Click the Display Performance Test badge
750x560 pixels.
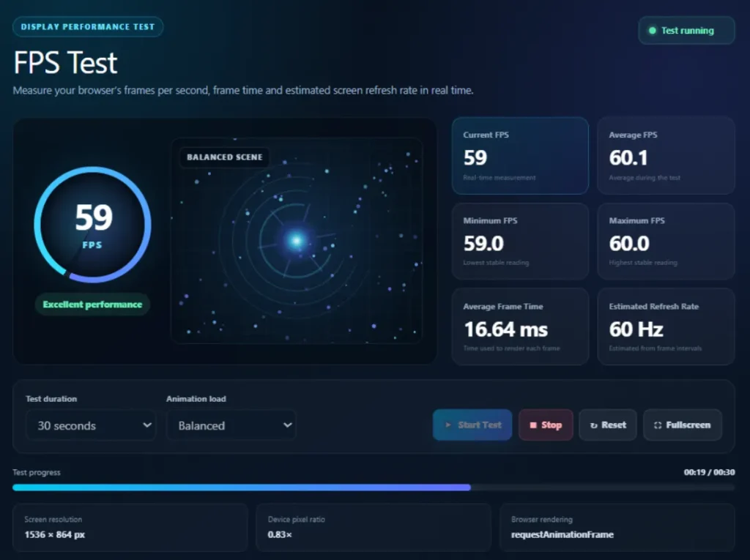[88, 27]
